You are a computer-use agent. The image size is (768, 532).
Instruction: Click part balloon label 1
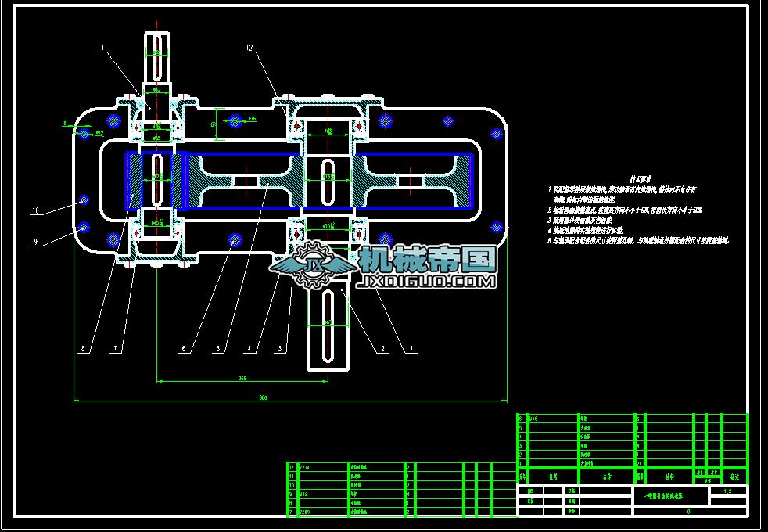coord(411,349)
